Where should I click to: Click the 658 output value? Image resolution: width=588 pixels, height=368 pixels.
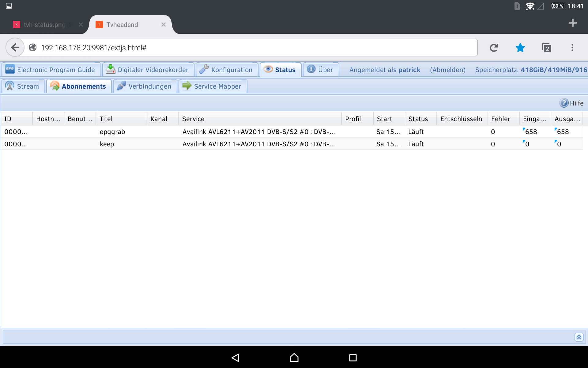(x=563, y=132)
